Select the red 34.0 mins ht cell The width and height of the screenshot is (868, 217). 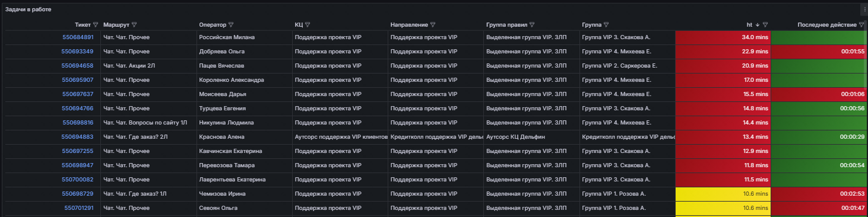723,37
